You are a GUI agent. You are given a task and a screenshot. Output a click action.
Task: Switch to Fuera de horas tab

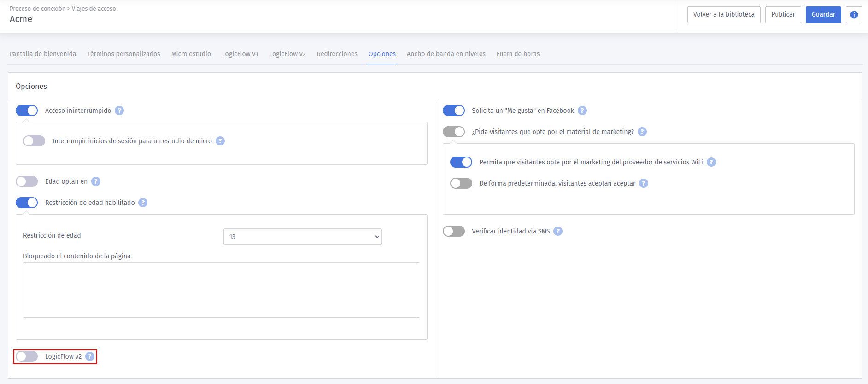(x=518, y=54)
